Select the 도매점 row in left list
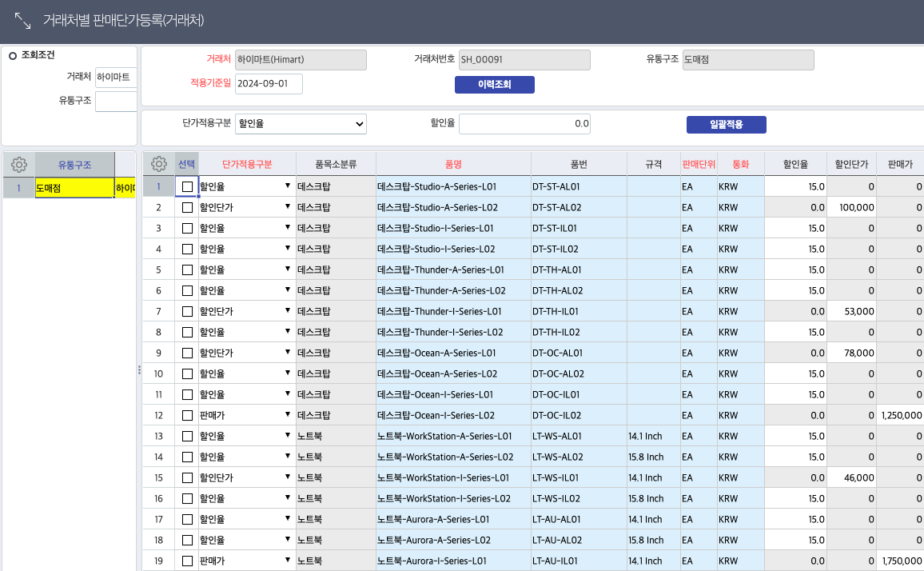This screenshot has height=571, width=924. 74,189
